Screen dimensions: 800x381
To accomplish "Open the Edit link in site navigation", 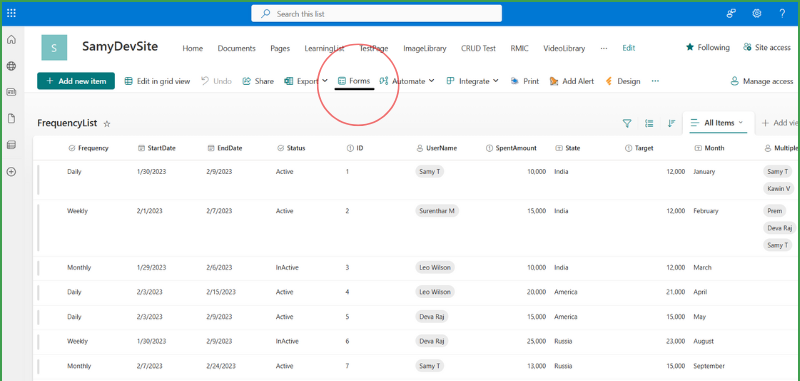I will [629, 48].
